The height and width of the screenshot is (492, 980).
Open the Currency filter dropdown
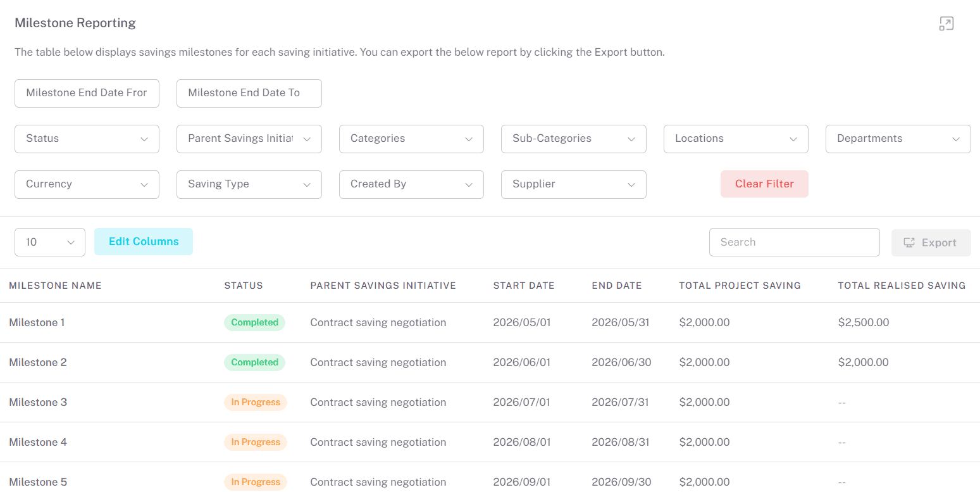pos(87,184)
